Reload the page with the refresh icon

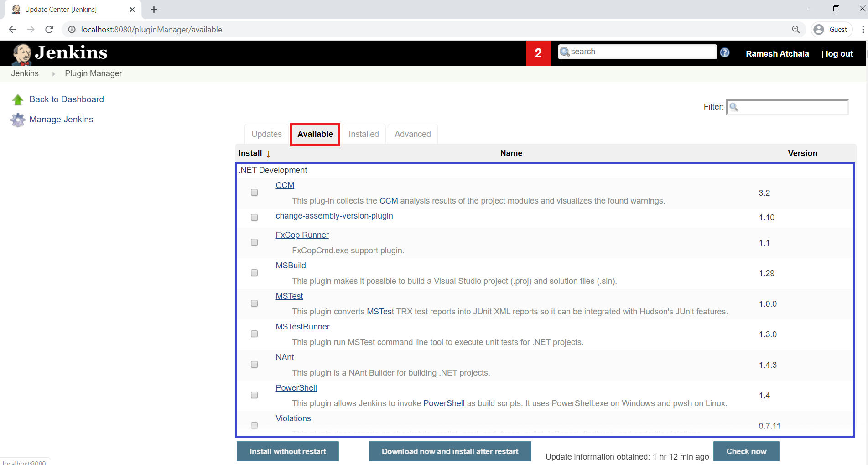(49, 30)
